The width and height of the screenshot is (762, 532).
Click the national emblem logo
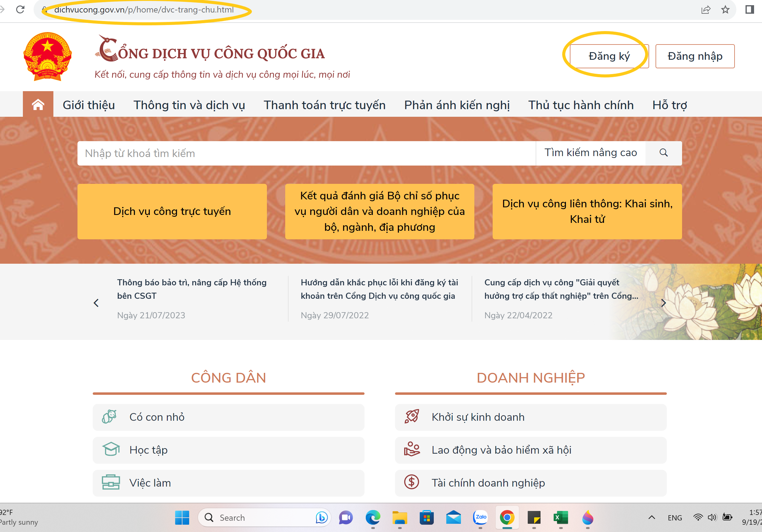(48, 57)
